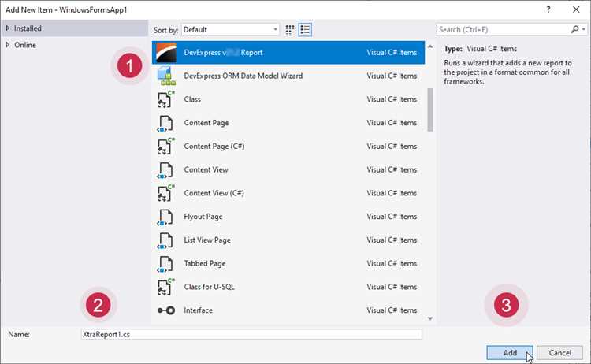
Task: Open the Sort by Default dropdown
Action: [x=230, y=30]
